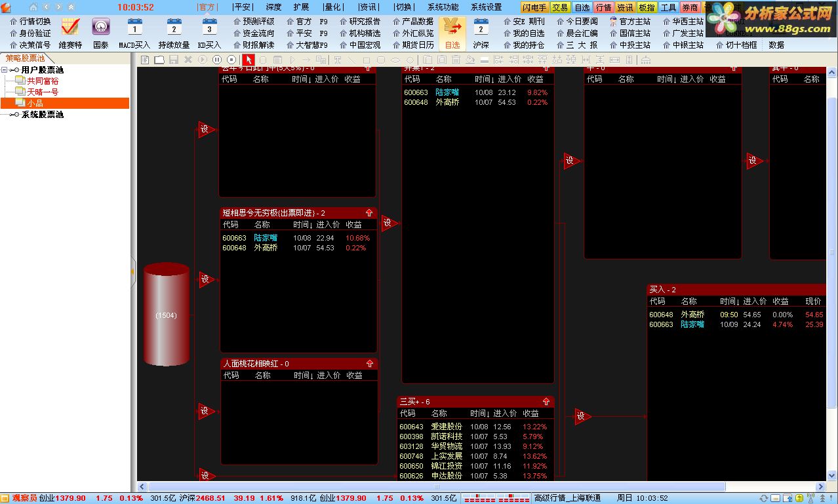This screenshot has height=504, width=838.
Task: Stop the strategy with the stop icon
Action: pos(231,60)
